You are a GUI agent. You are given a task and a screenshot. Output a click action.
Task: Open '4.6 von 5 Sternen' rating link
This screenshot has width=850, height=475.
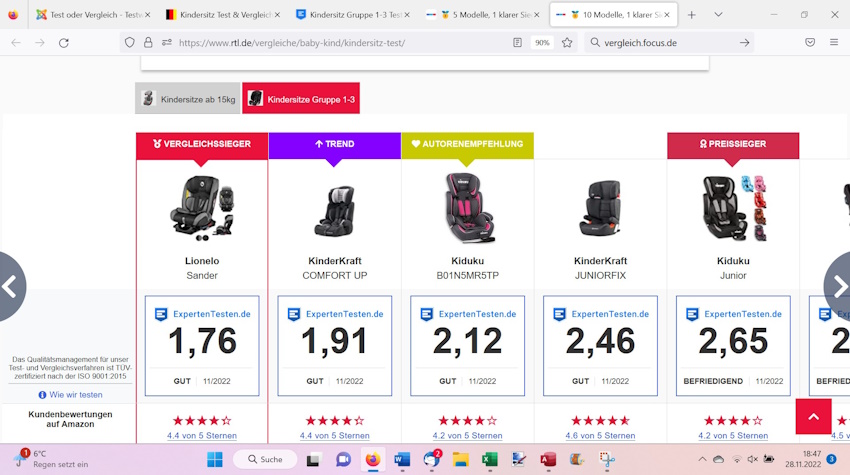600,435
